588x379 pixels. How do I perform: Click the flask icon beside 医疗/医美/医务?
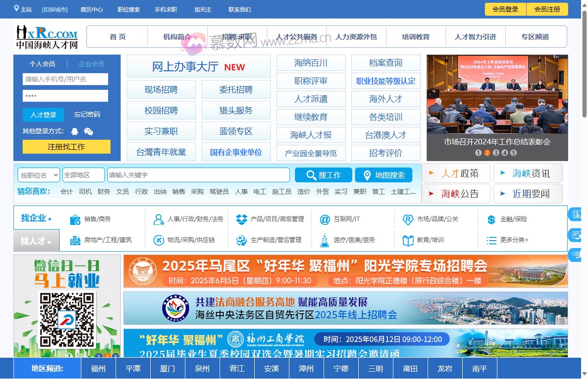324,240
